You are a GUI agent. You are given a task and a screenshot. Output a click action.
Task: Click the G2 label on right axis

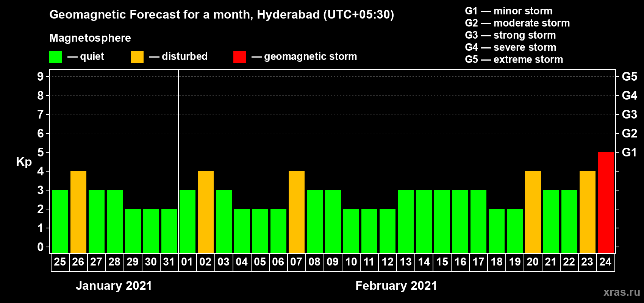[629, 133]
